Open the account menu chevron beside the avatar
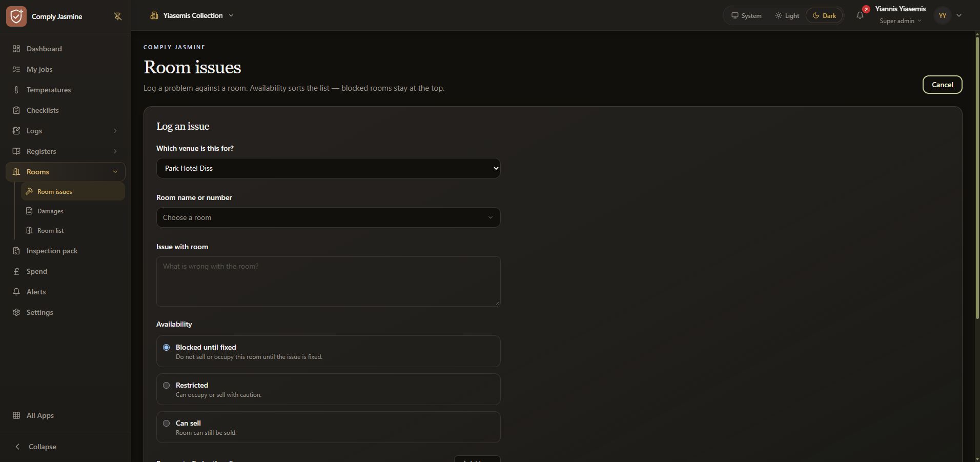Screen dimensions: 980x462 (x=959, y=15)
